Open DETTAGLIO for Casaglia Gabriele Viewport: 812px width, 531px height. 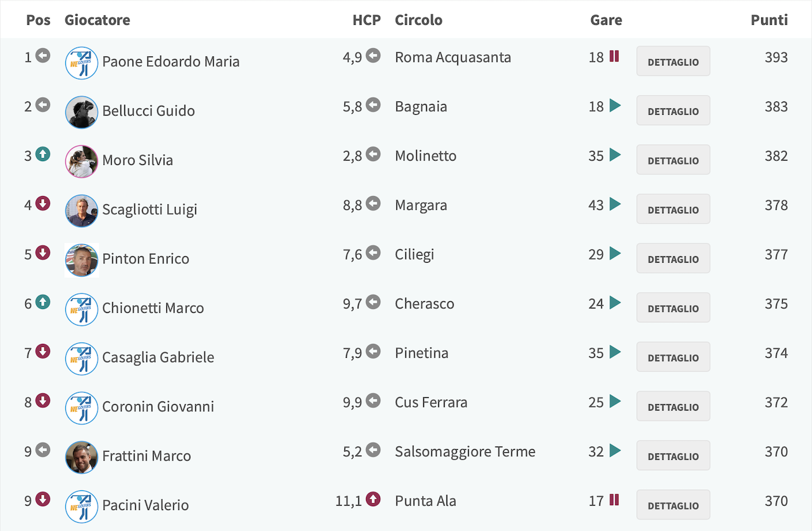pos(673,357)
